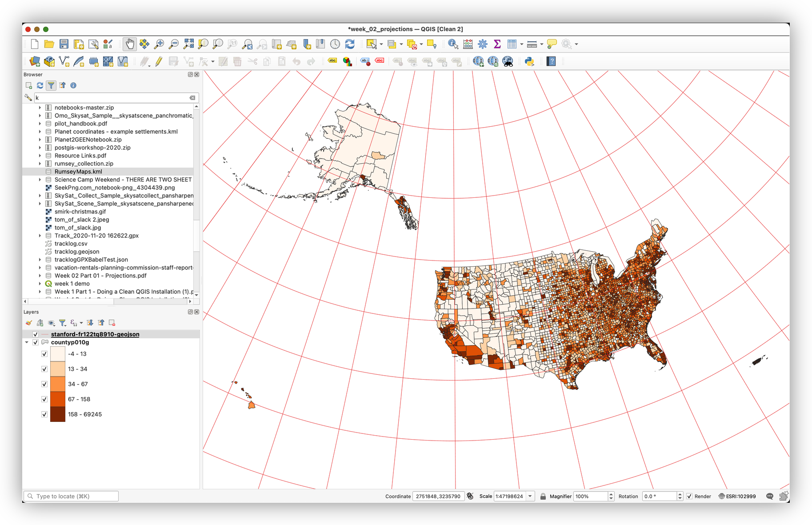Image resolution: width=812 pixels, height=525 pixels.
Task: Collapse the countyp010g layer legend
Action: [x=27, y=342]
